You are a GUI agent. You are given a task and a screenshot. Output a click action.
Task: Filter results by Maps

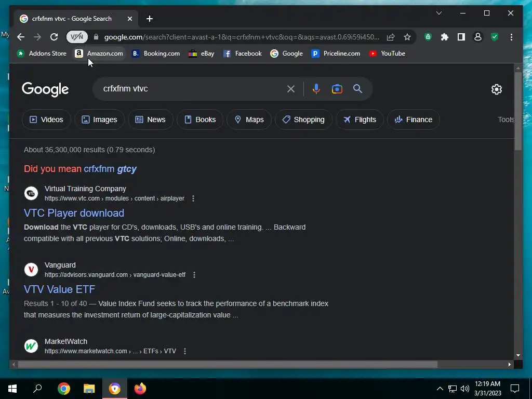pyautogui.click(x=249, y=119)
